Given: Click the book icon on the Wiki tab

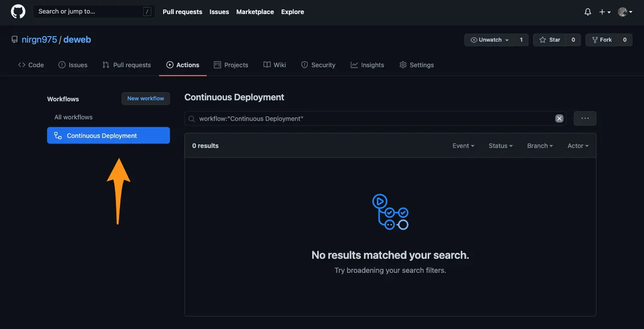Looking at the screenshot, I should [267, 65].
